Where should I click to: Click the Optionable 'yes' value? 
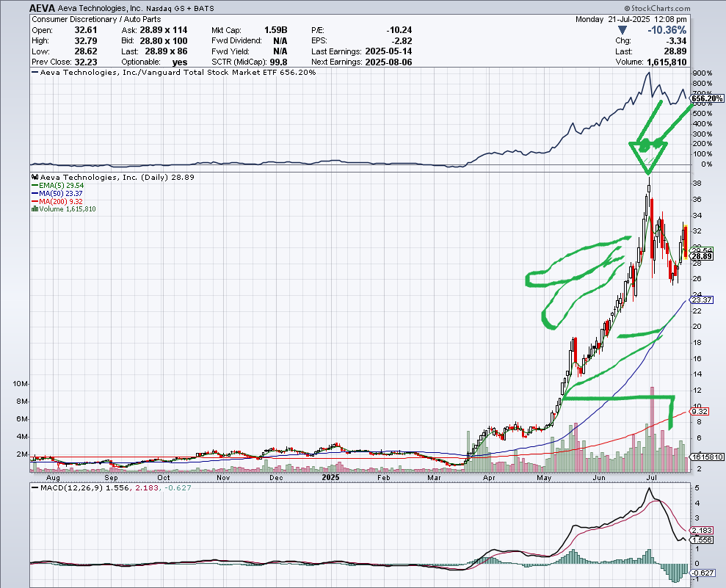[180, 62]
